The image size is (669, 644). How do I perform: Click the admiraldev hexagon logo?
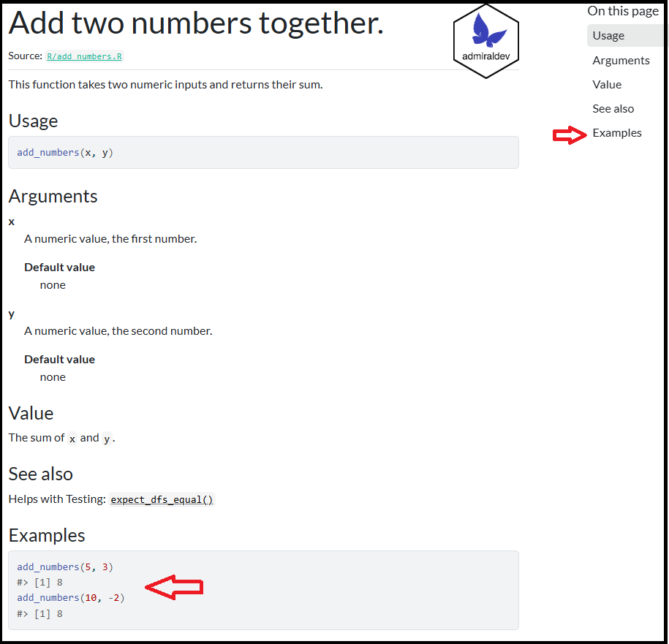(x=486, y=41)
